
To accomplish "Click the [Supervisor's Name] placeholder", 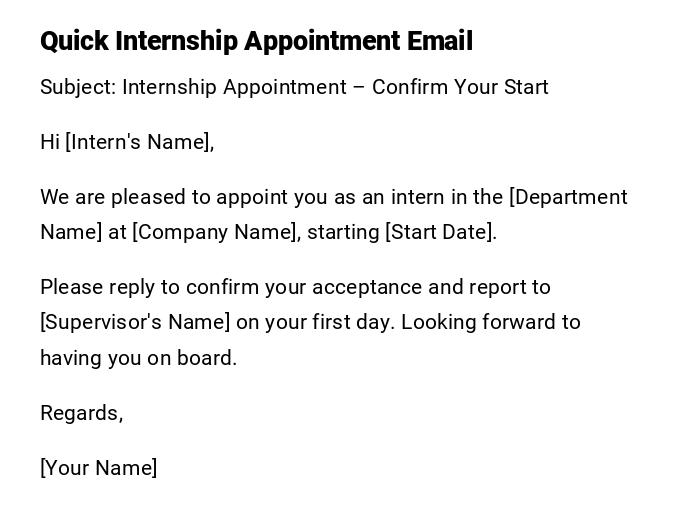I will pos(135,323).
